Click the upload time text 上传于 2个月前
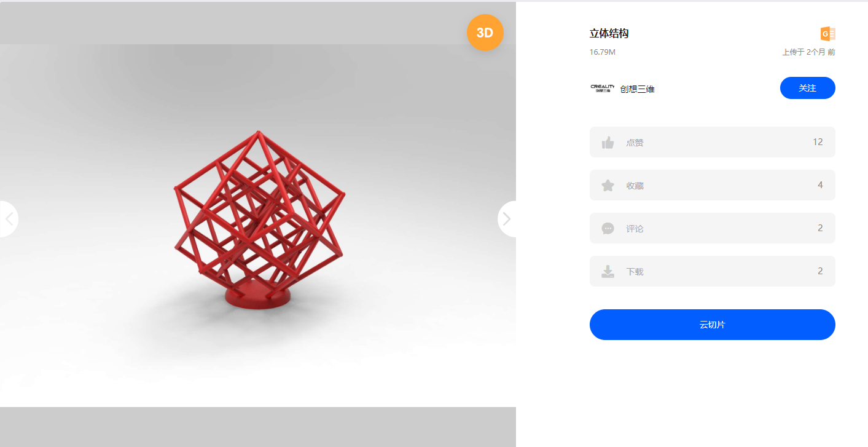This screenshot has width=868, height=447. [808, 52]
